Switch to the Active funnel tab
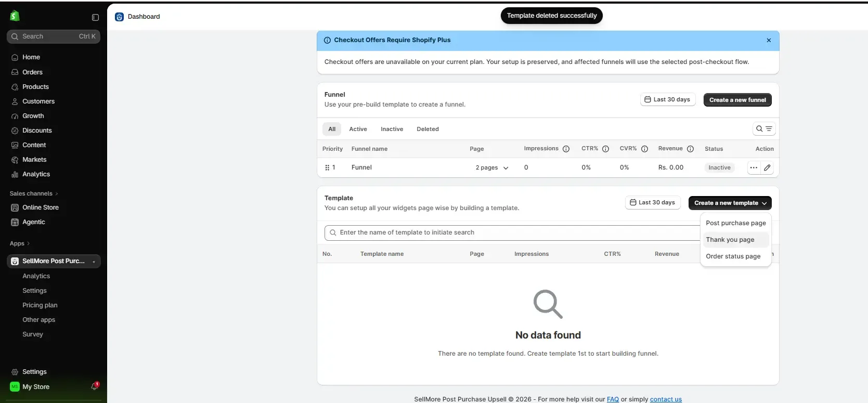 pyautogui.click(x=358, y=129)
